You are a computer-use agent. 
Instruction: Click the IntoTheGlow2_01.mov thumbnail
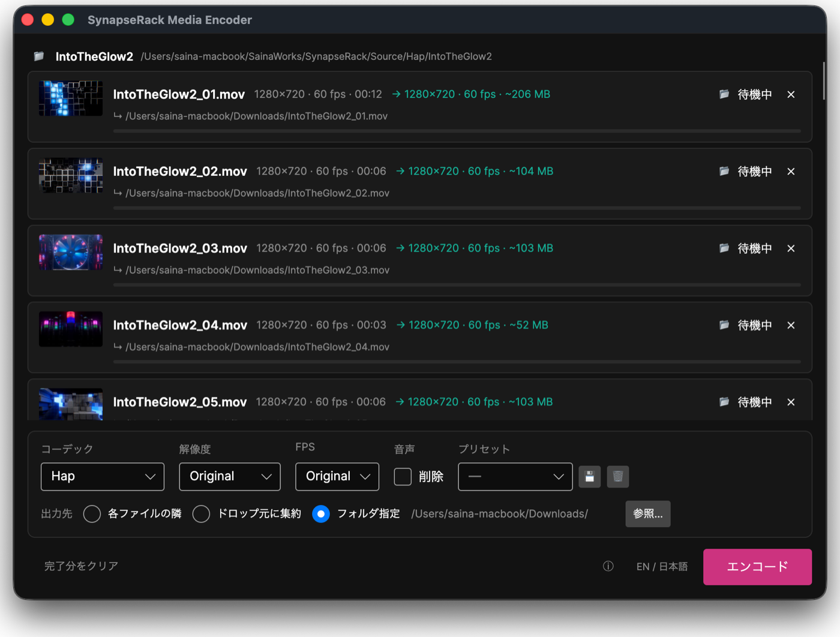[71, 98]
